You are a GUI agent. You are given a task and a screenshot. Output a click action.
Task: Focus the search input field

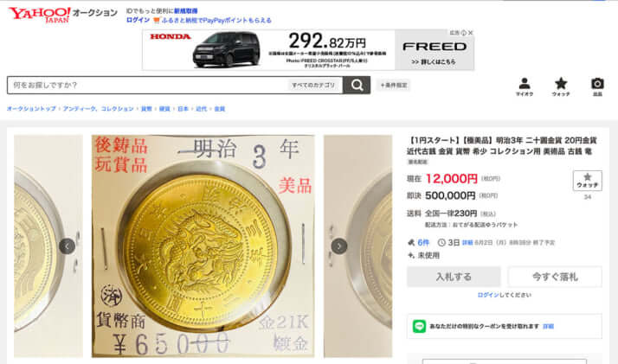click(148, 85)
